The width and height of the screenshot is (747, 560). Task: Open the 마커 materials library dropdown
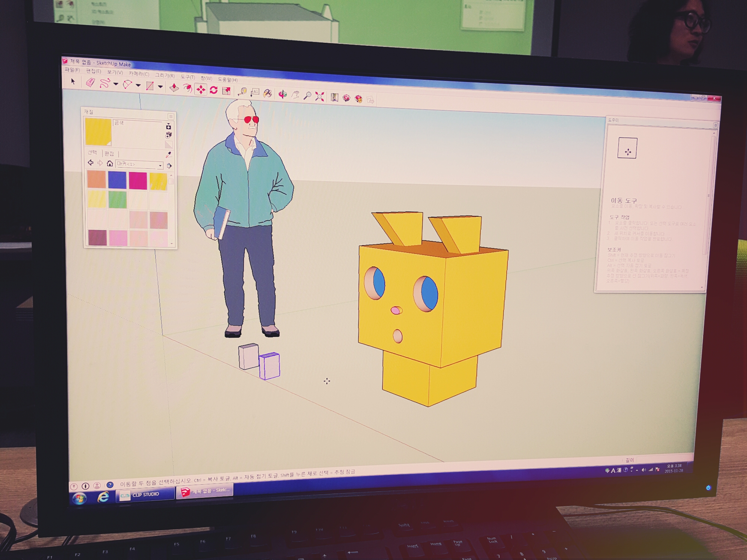[x=139, y=165]
